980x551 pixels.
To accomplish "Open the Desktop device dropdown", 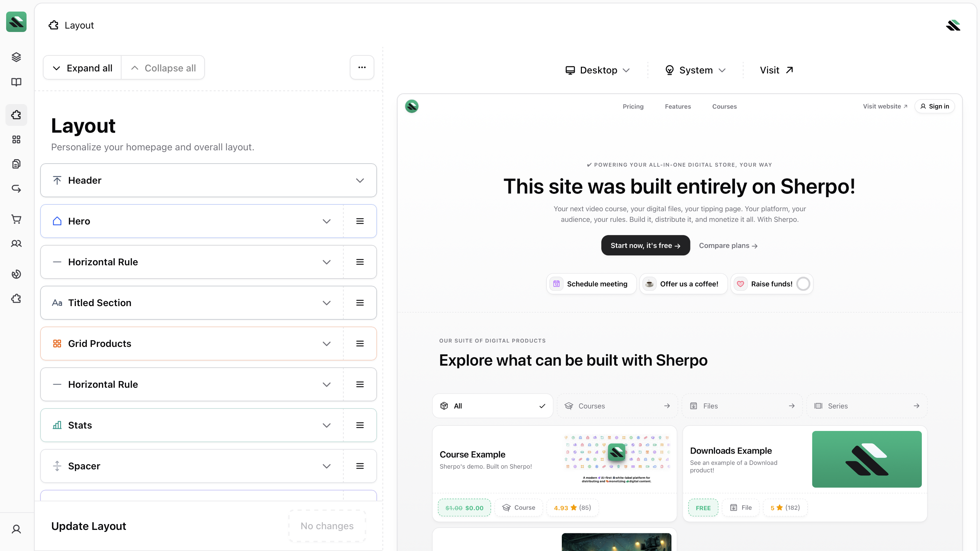I will (598, 70).
